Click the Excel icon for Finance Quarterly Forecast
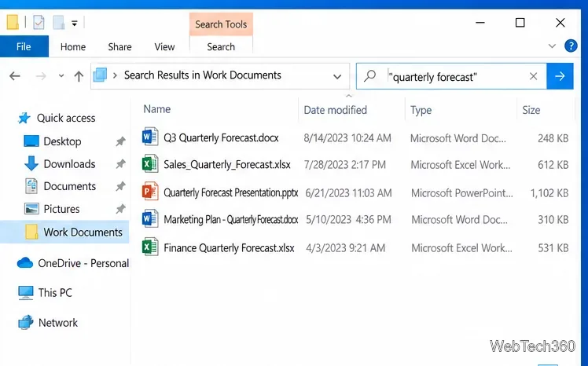Screen dimensions: 588x366 point(150,247)
